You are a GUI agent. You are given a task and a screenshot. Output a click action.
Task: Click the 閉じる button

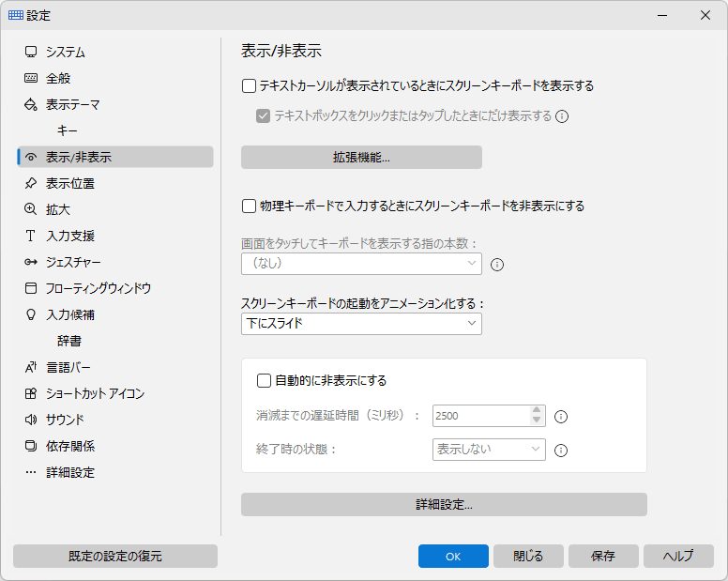(x=528, y=556)
